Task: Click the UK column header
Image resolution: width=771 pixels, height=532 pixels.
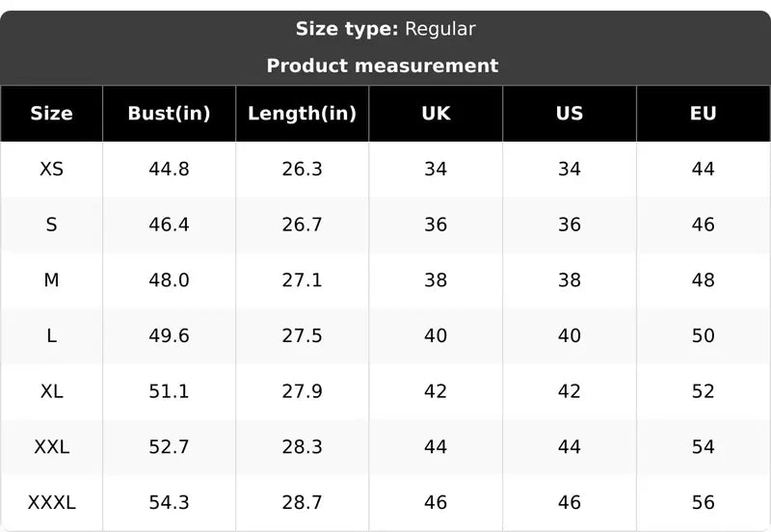Action: click(436, 114)
